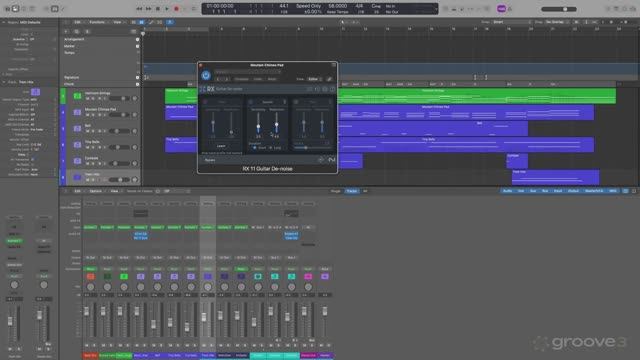Expand the Arrangement global track button

pos(138,40)
